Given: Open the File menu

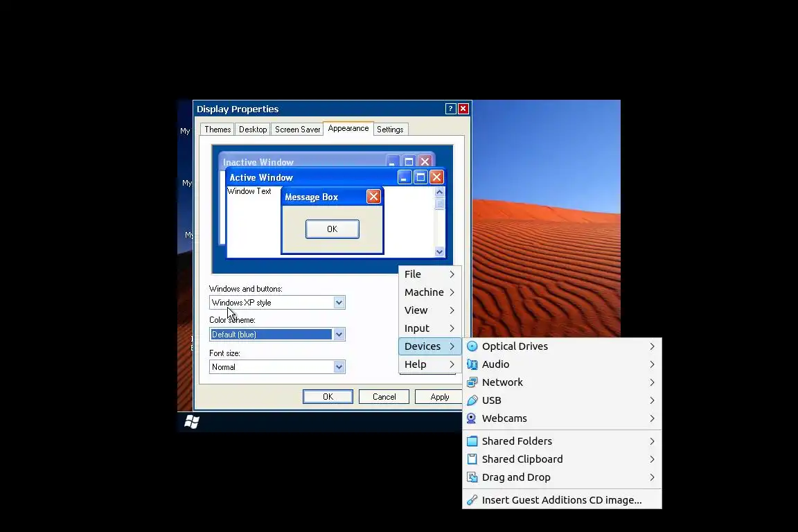Looking at the screenshot, I should [429, 274].
